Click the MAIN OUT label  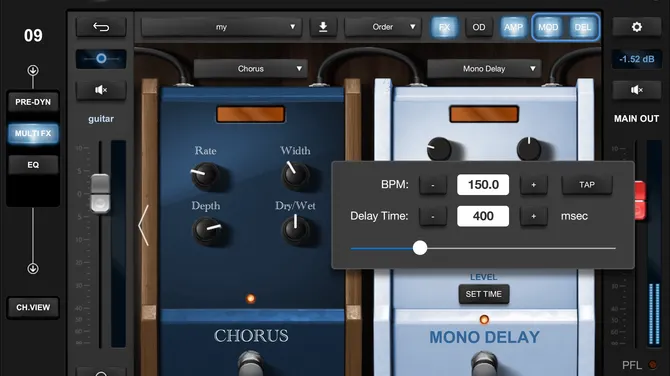[637, 119]
